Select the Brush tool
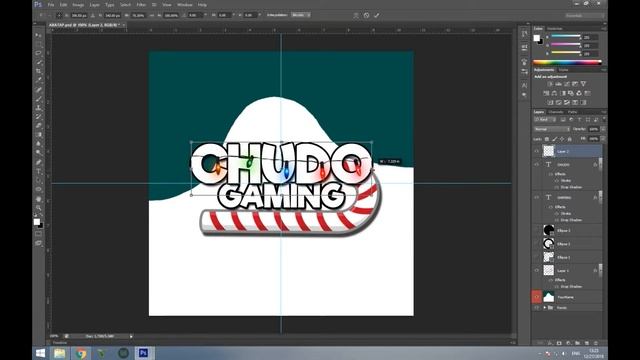The width and height of the screenshot is (640, 360). pyautogui.click(x=39, y=98)
